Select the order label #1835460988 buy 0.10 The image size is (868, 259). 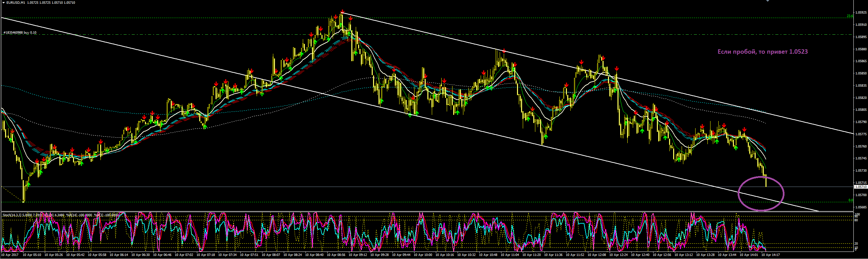20,33
